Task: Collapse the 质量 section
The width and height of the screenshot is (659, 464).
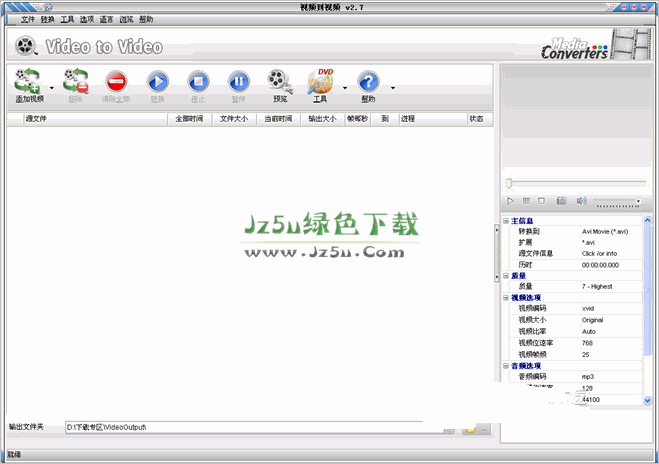Action: click(506, 276)
